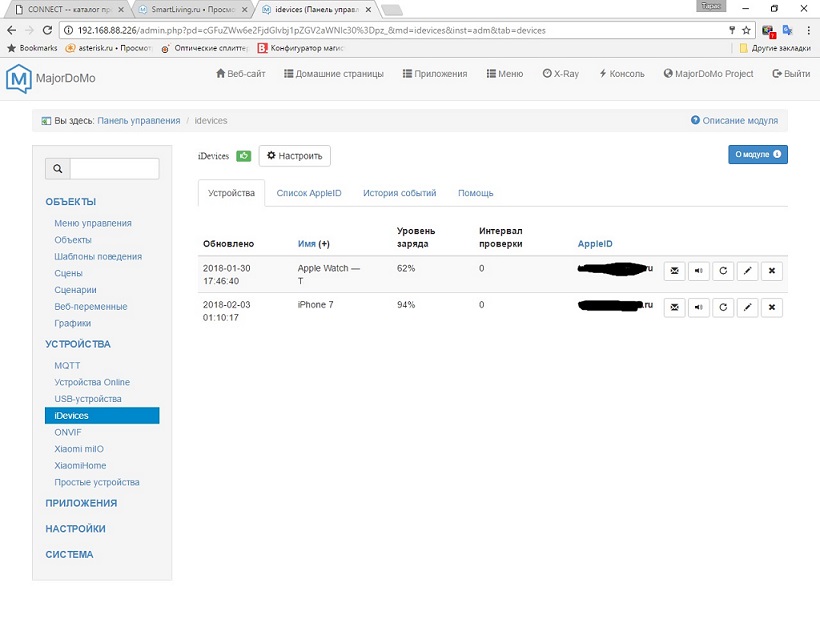Screen dimensions: 820x631
Task: Reload the current browser page
Action: click(47, 30)
